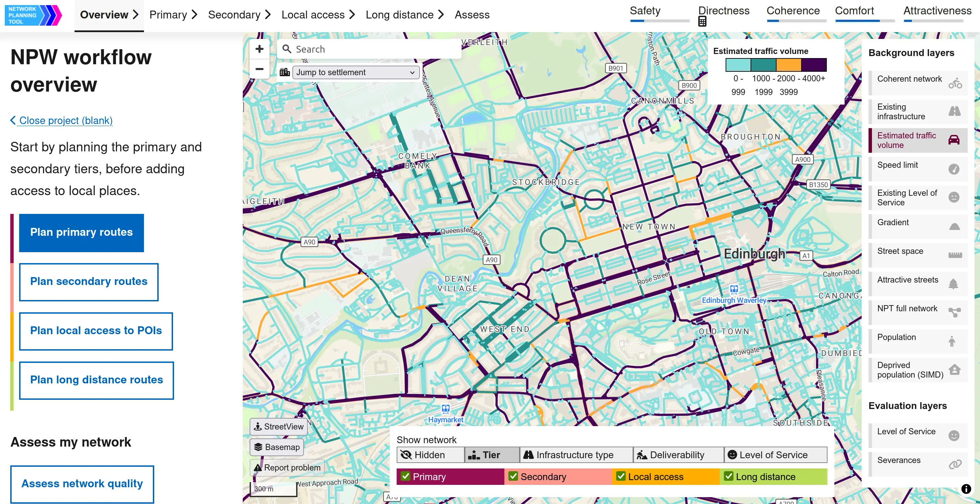Show the Speed limit layer
Viewport: 980px width, 504px height.
(918, 169)
